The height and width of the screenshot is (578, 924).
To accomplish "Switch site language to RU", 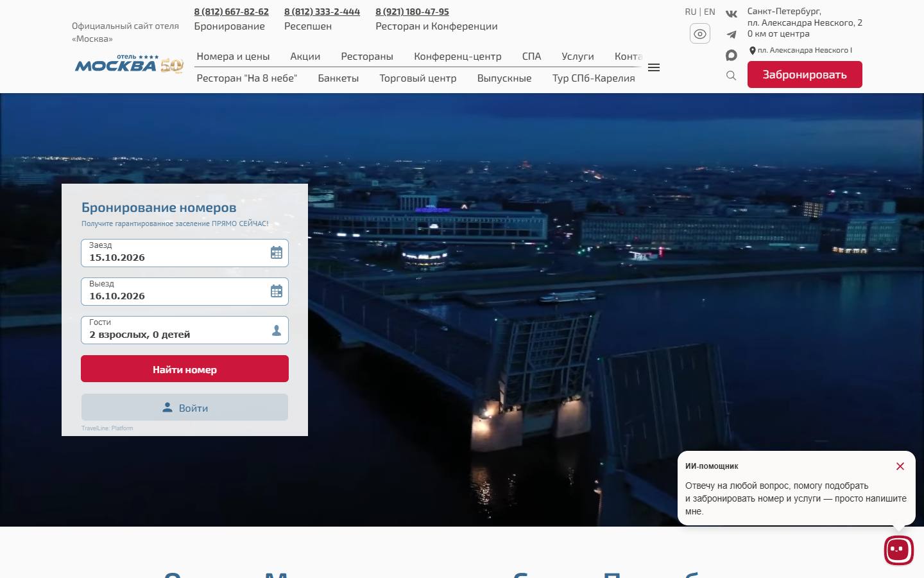I will tap(690, 12).
